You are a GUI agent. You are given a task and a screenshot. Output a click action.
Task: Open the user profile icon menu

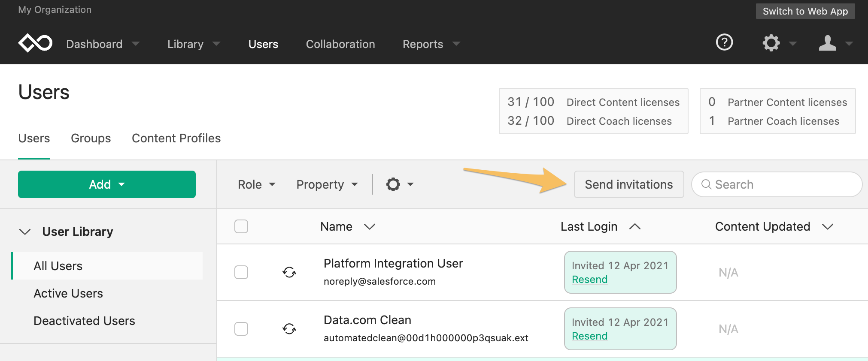click(x=828, y=43)
